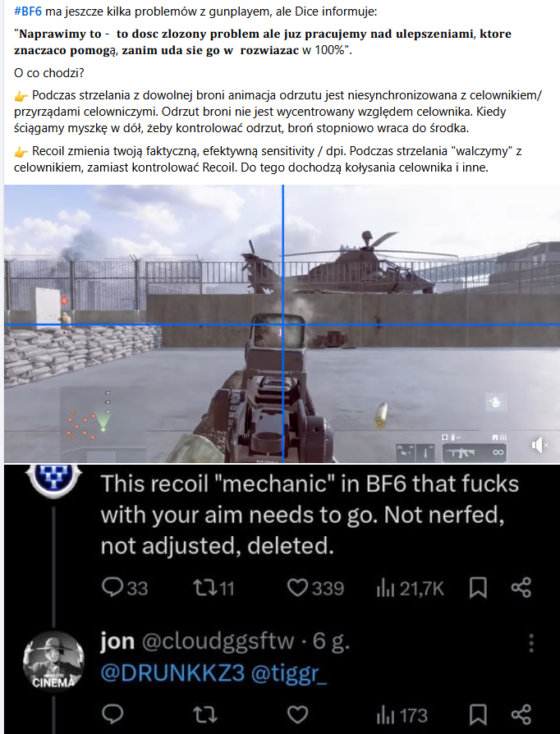
Task: Bookmark jon's reply
Action: coord(478,715)
